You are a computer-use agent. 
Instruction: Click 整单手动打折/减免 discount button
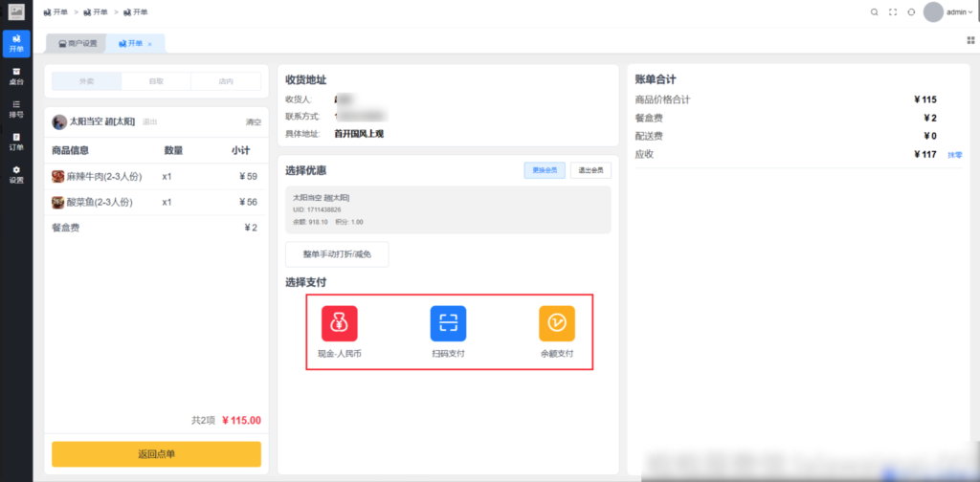(x=337, y=254)
